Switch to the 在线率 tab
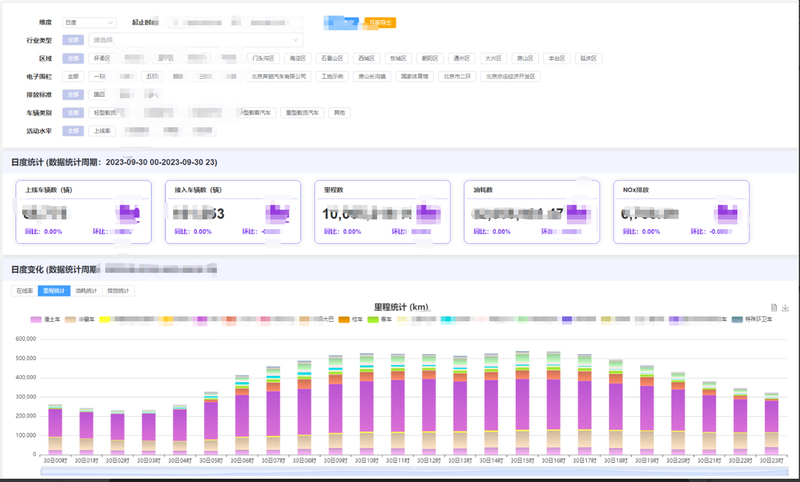 (24, 290)
